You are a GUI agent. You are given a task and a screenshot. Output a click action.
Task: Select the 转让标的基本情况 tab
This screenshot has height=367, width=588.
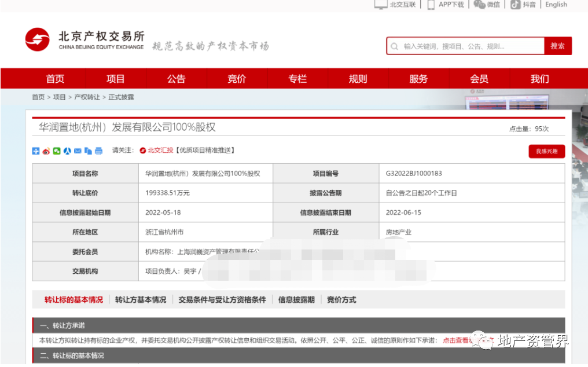[x=73, y=300]
